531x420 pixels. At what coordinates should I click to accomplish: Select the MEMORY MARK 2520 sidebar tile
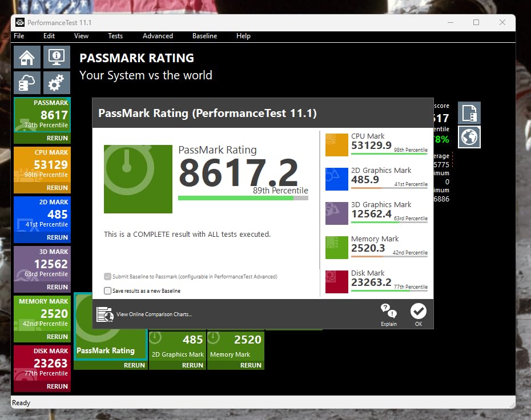tap(42, 314)
